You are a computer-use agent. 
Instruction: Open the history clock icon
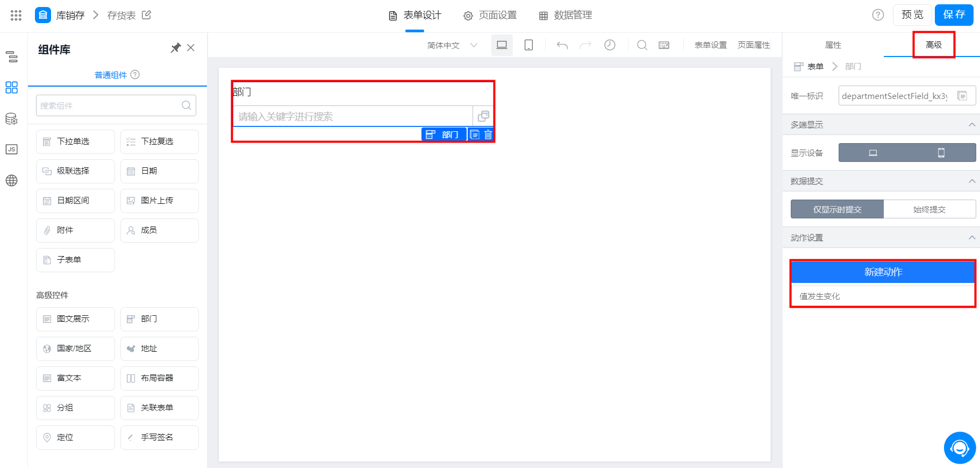610,45
